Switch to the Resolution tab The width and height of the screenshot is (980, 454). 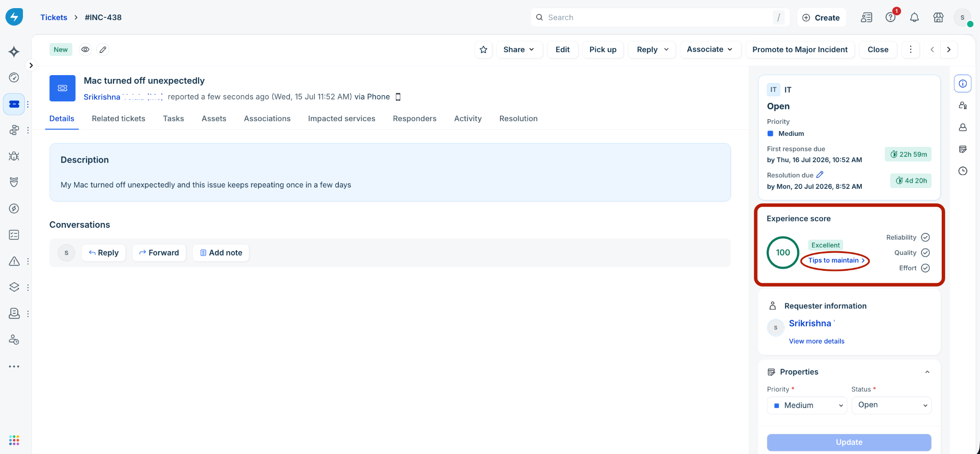(x=518, y=119)
